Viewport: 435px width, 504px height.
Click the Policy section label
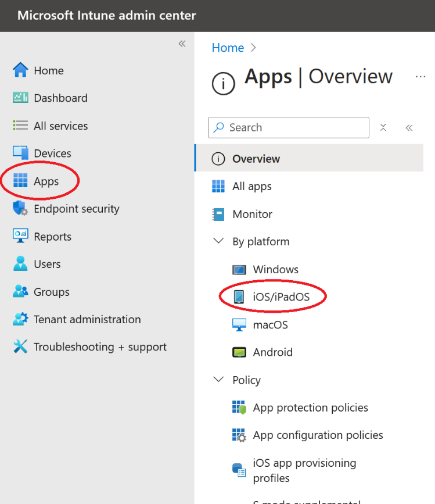tap(247, 380)
